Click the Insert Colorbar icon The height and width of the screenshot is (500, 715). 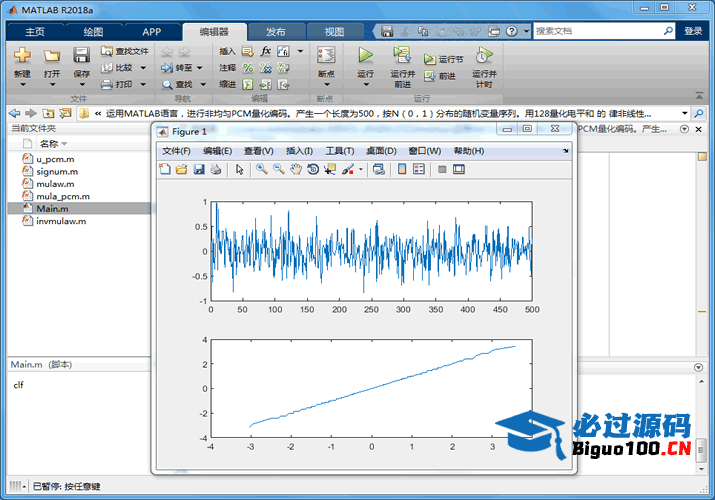tap(402, 170)
